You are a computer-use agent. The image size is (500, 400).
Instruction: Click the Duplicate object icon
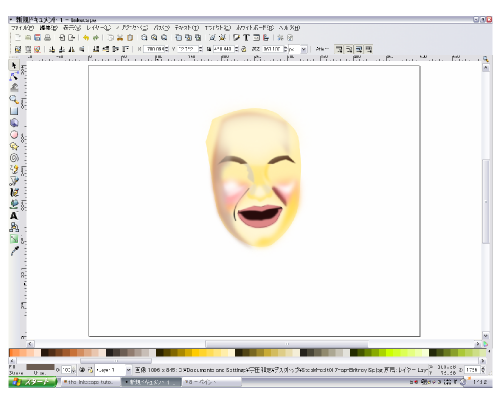[179, 38]
